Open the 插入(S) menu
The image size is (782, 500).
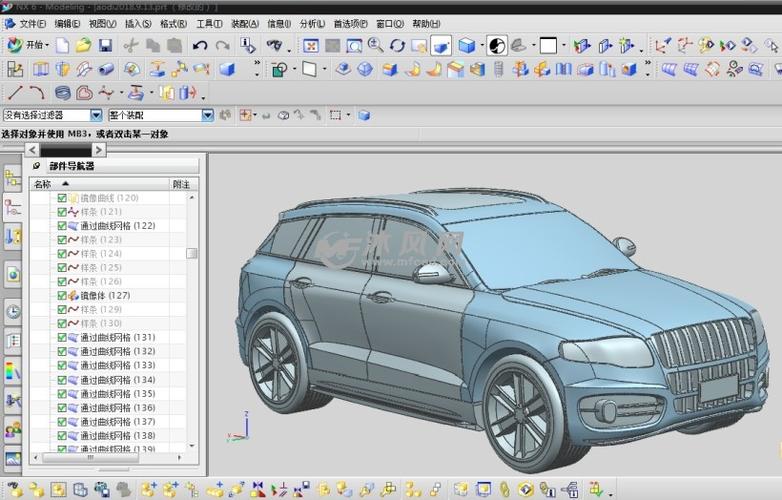pos(138,23)
